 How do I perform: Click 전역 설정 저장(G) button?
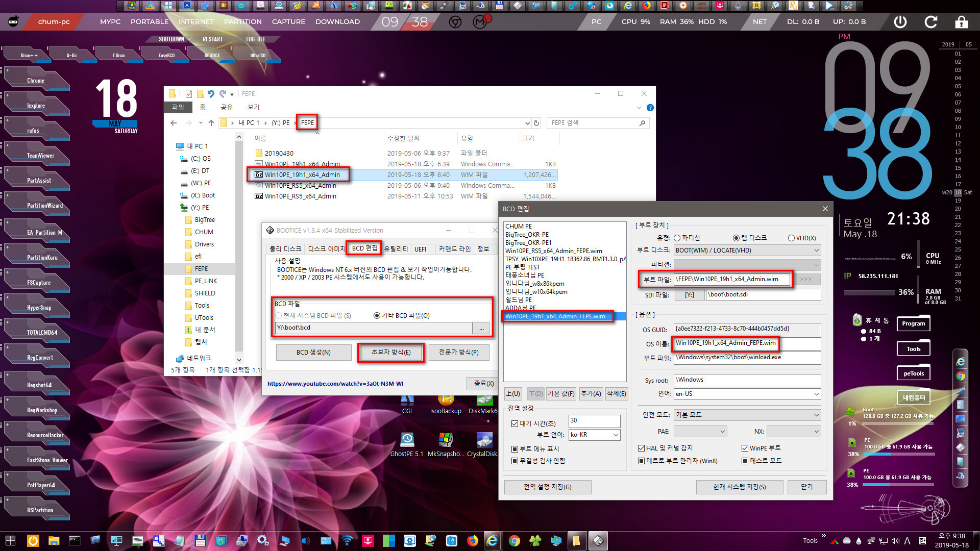548,487
